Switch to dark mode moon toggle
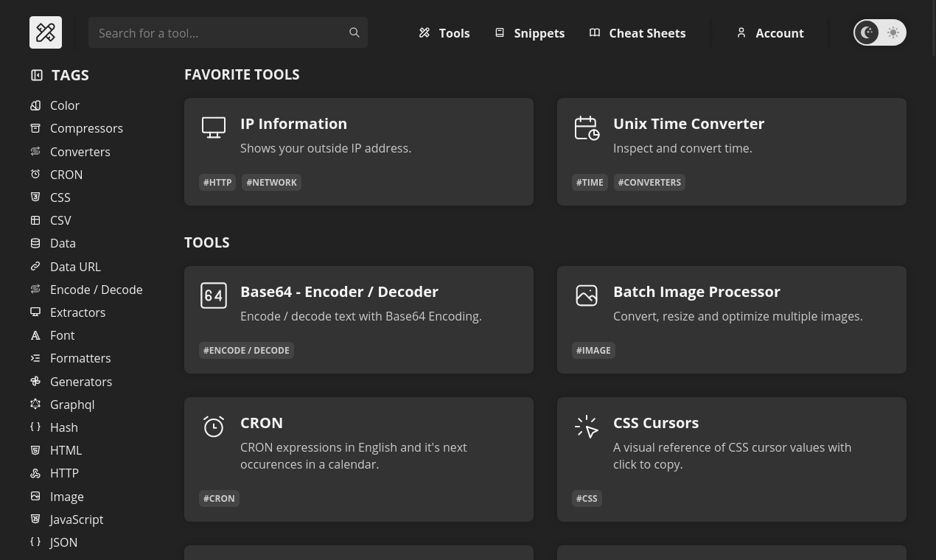Image resolution: width=936 pixels, height=560 pixels. (x=867, y=32)
